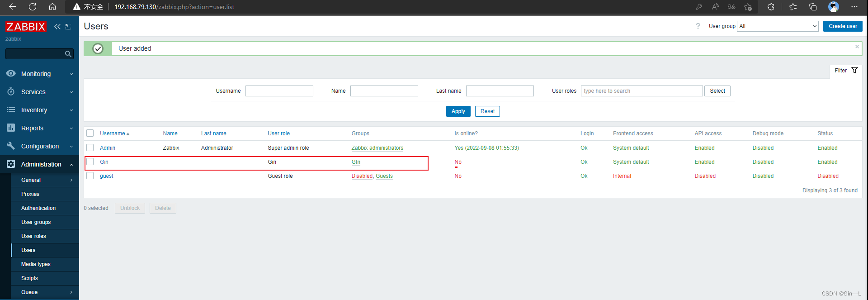Image resolution: width=868 pixels, height=300 pixels.
Task: Open Authentication settings menu item
Action: 38,208
